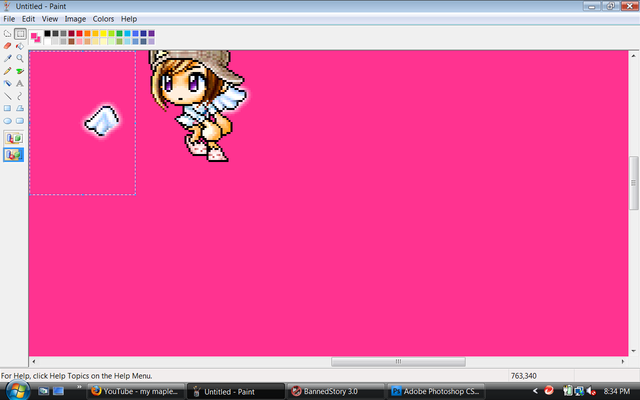Open the Colors menu
The width and height of the screenshot is (640, 400).
click(x=103, y=19)
